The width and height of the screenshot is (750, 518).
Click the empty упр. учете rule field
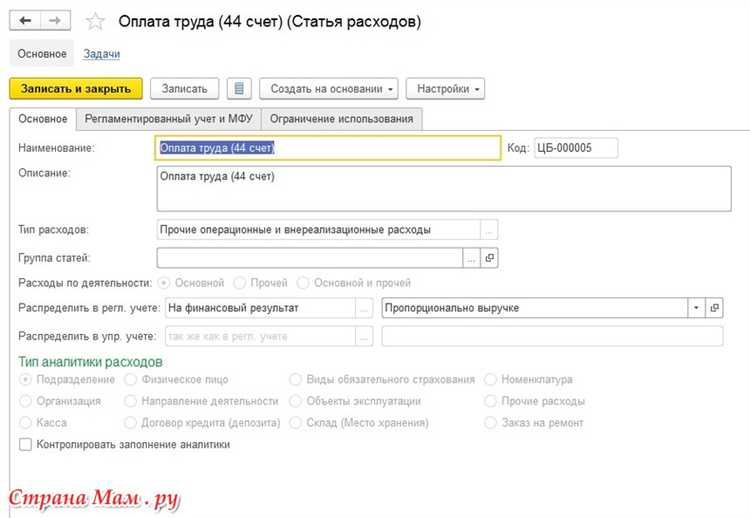pos(552,336)
